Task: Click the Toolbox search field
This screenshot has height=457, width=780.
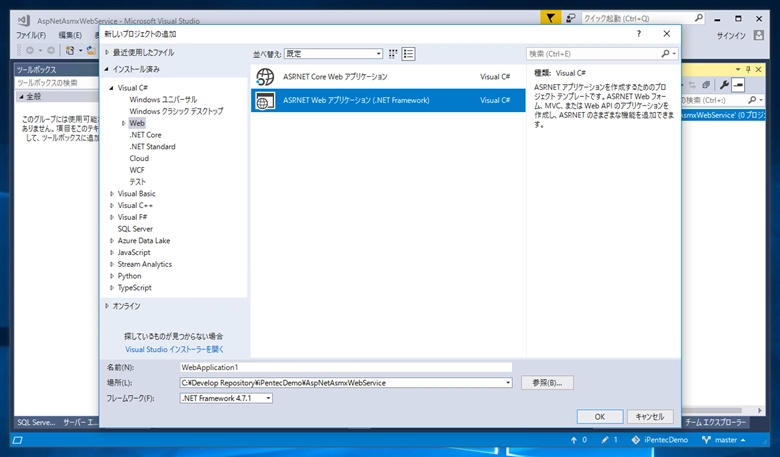Action: click(57, 83)
